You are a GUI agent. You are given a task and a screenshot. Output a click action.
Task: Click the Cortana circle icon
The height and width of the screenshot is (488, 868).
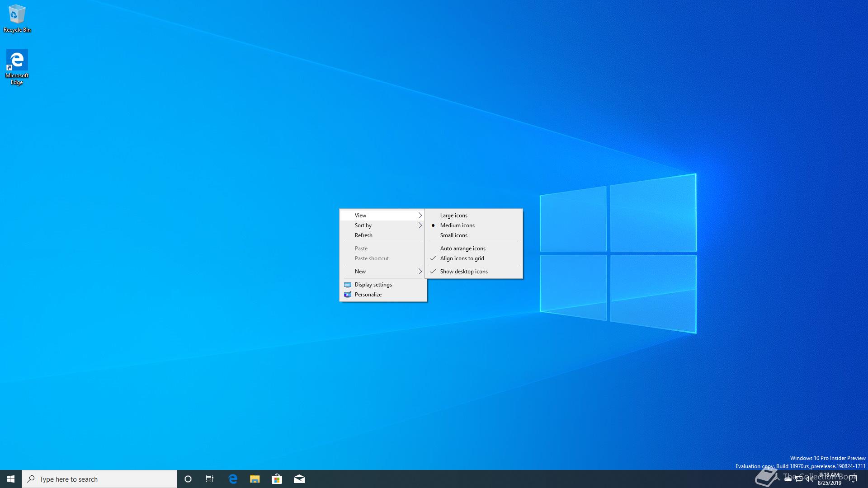(x=188, y=479)
